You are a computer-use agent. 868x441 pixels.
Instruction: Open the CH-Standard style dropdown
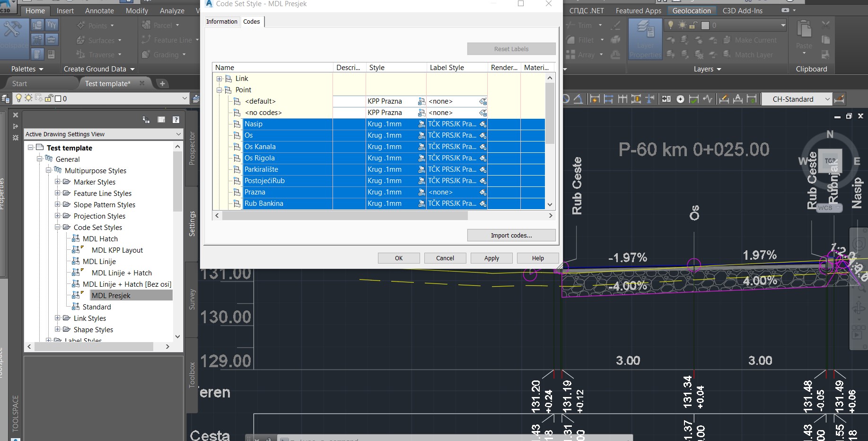tap(827, 99)
